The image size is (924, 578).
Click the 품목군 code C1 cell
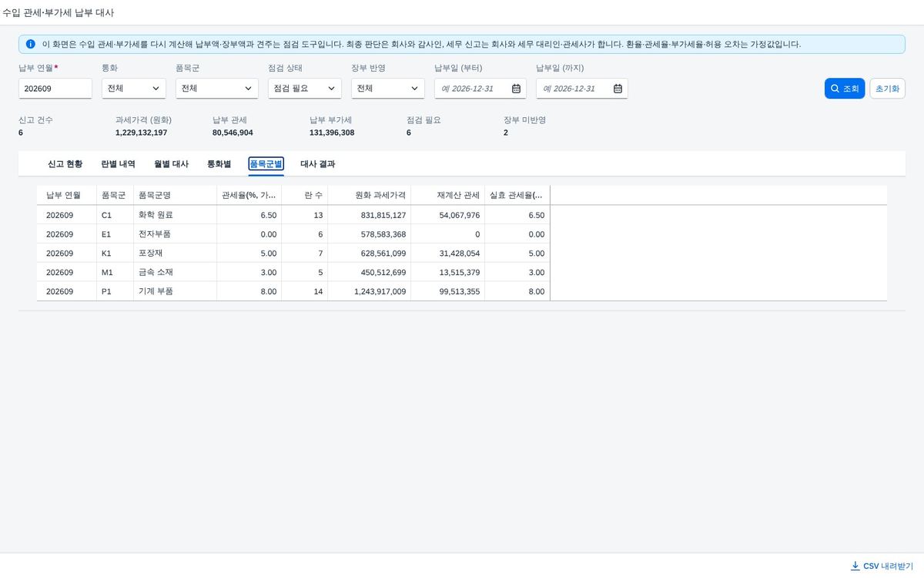click(x=115, y=215)
